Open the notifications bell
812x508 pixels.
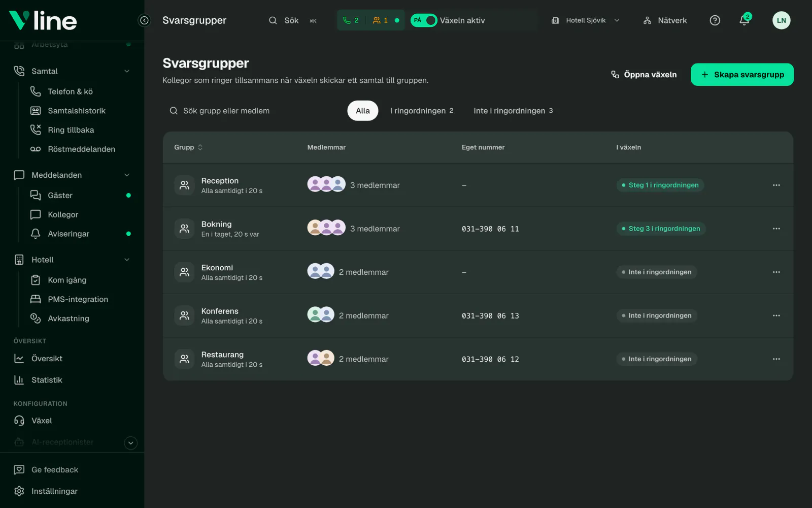(x=745, y=20)
